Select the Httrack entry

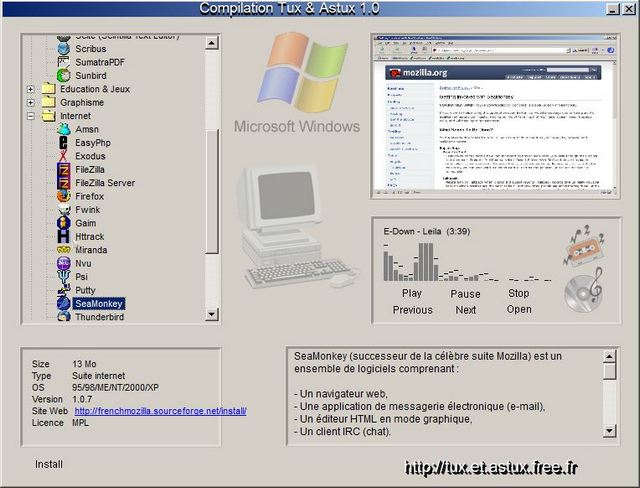[89, 237]
